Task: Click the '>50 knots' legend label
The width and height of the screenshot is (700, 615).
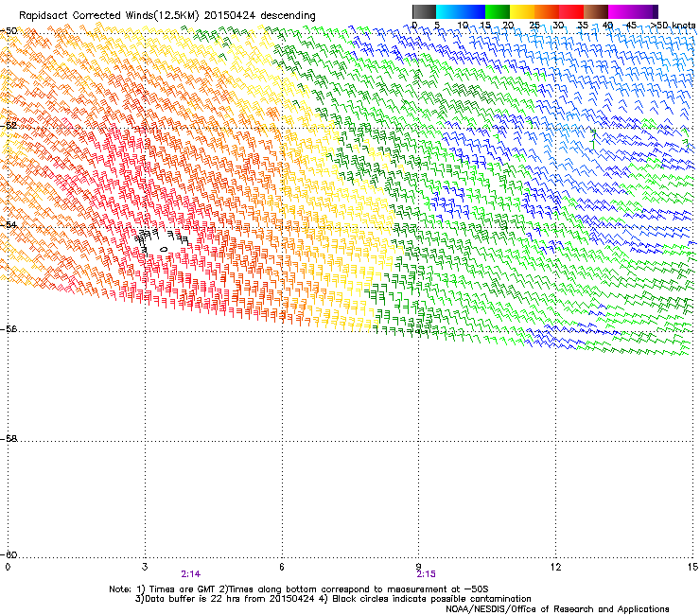Action: tap(673, 26)
